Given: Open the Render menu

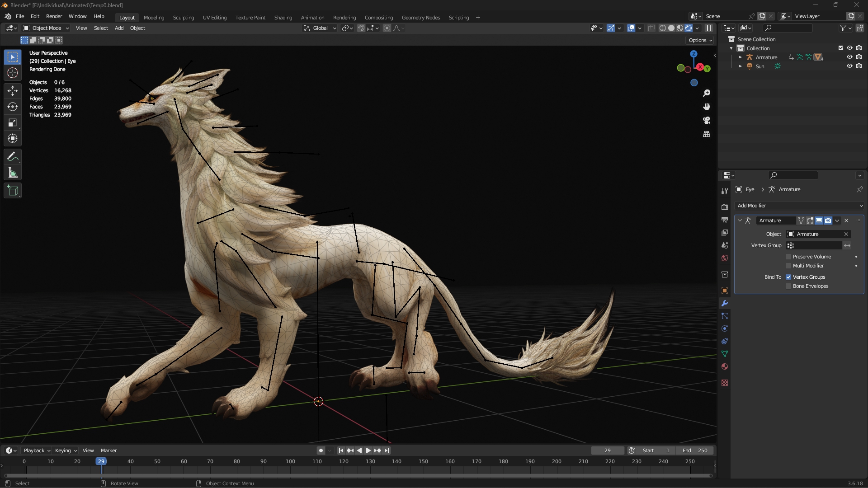Looking at the screenshot, I should 54,16.
